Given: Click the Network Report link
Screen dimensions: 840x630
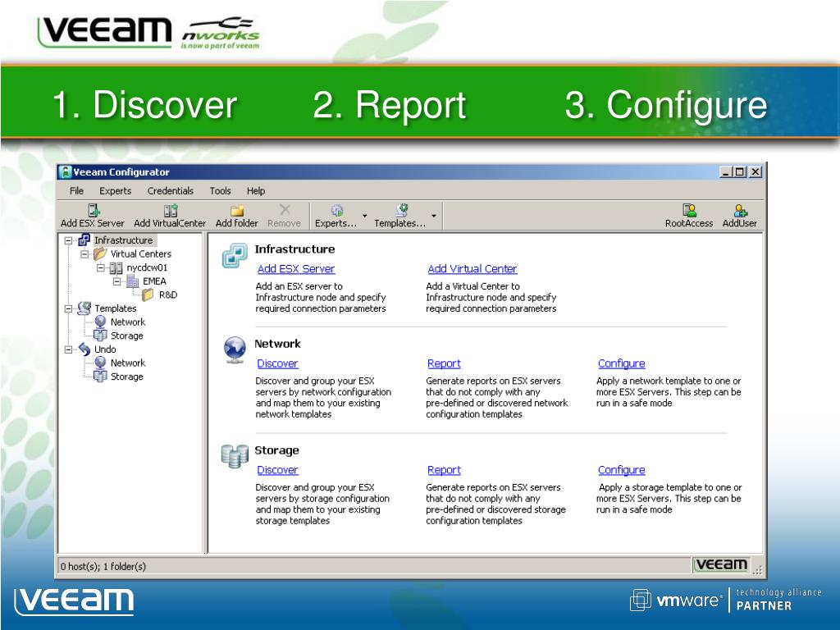Looking at the screenshot, I should pyautogui.click(x=444, y=363).
